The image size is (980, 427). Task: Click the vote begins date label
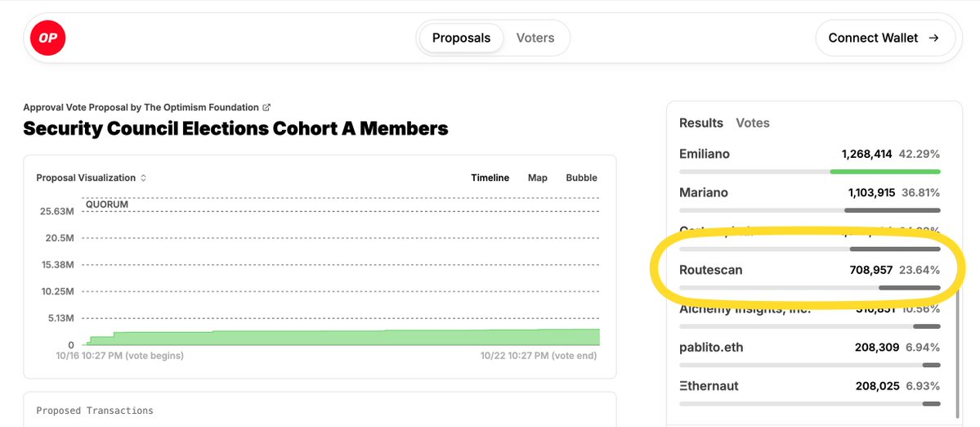tap(120, 356)
